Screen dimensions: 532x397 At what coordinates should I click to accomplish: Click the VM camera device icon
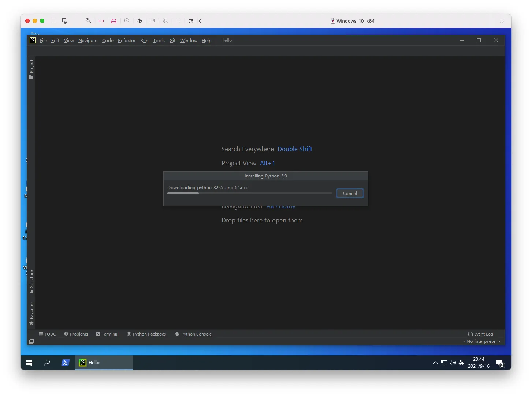[x=127, y=21]
